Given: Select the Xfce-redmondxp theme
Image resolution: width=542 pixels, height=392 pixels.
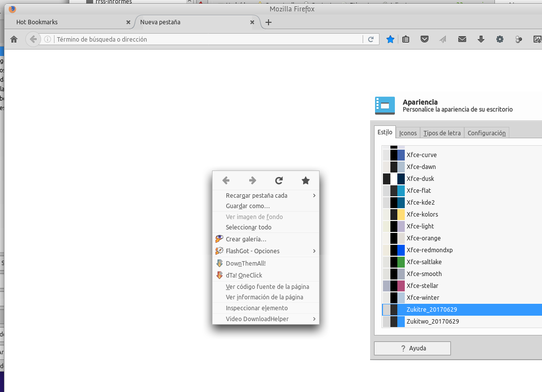Looking at the screenshot, I should pos(462,250).
